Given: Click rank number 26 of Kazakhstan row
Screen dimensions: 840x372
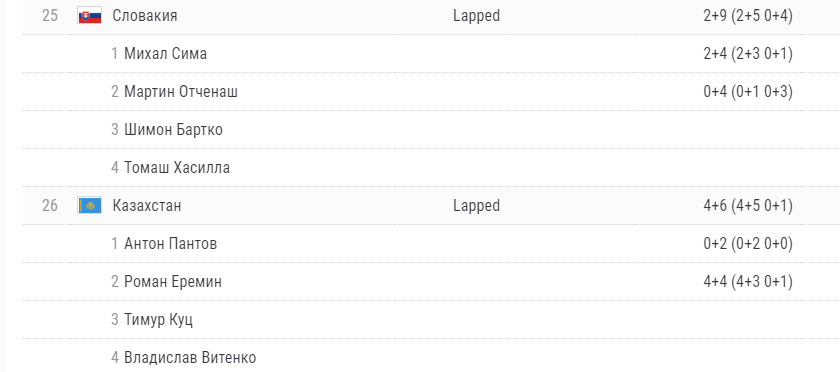Looking at the screenshot, I should pyautogui.click(x=50, y=205).
